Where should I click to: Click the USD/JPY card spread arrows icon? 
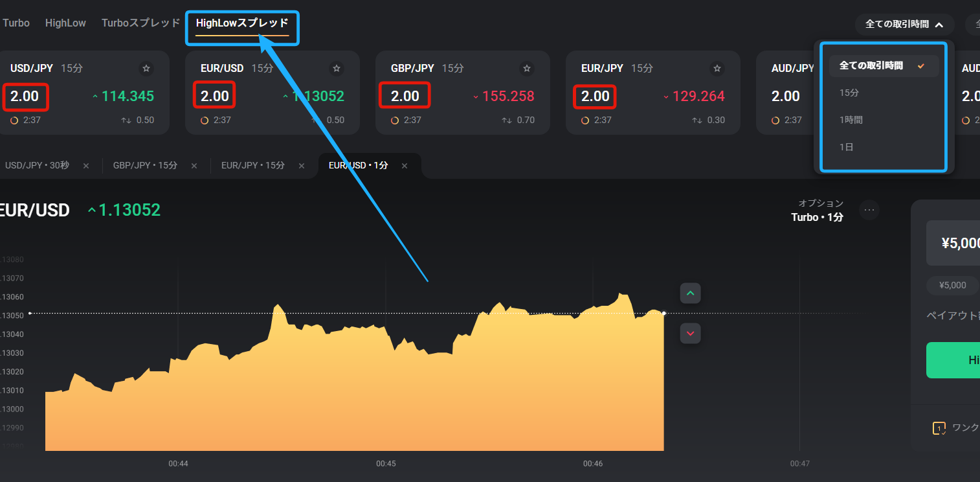126,120
